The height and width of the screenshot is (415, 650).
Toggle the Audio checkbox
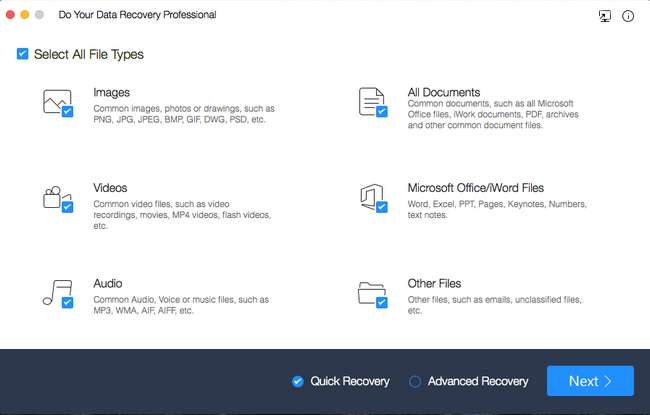(68, 303)
